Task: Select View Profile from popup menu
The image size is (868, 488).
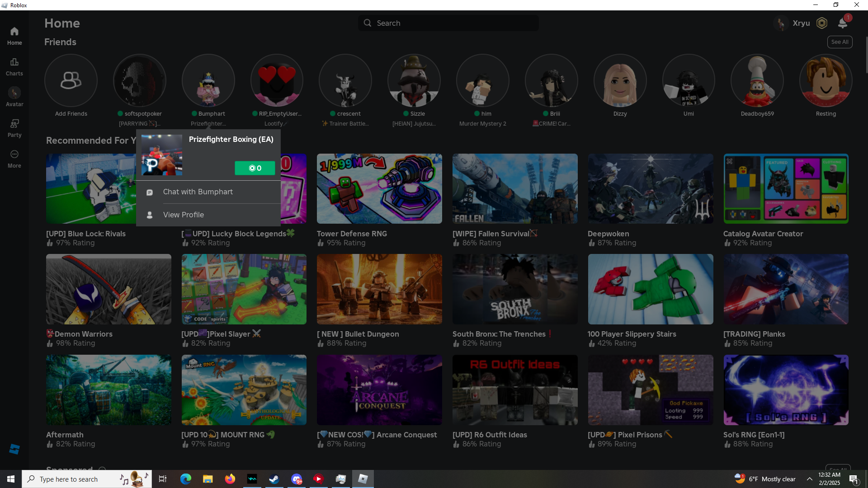Action: (x=184, y=215)
